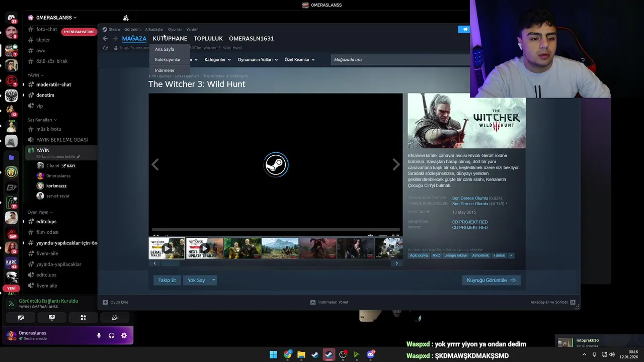Click the Oyun Ekle plus icon
This screenshot has width=644, height=362.
105,302
